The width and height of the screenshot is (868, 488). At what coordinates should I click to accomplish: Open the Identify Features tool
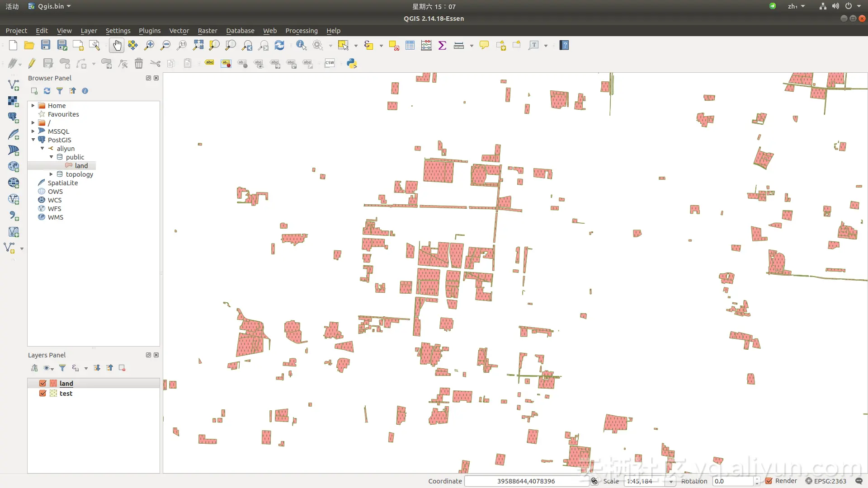click(x=301, y=45)
